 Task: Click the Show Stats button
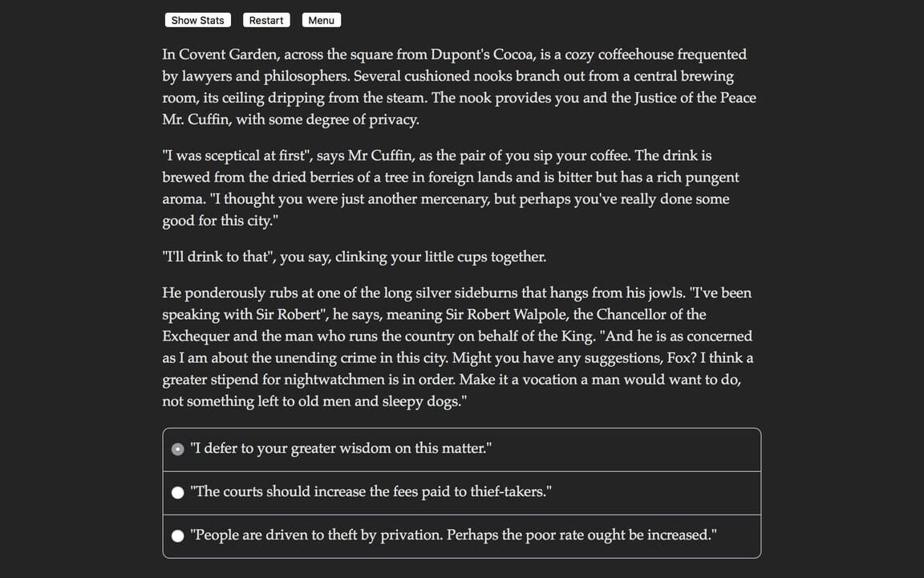pos(197,19)
